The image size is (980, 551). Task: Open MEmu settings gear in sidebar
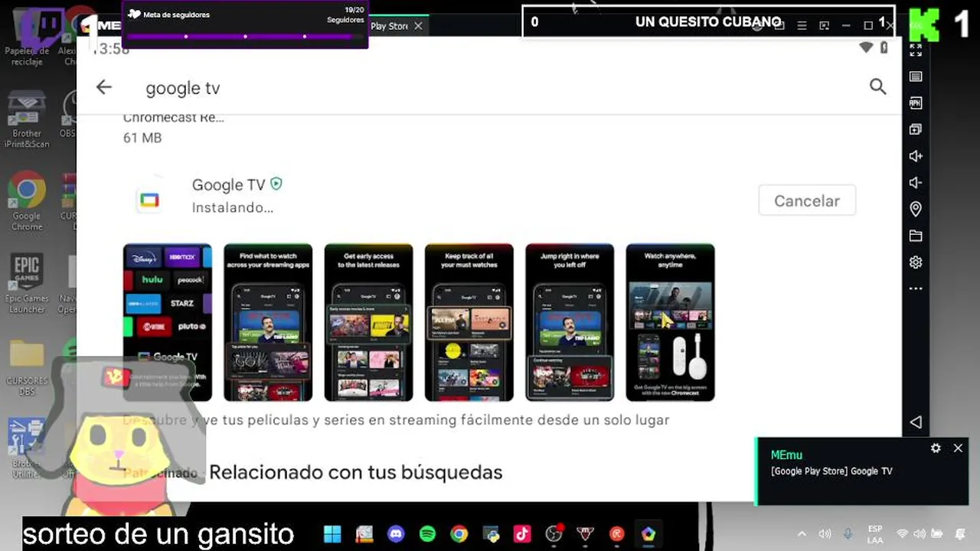[x=916, y=262]
